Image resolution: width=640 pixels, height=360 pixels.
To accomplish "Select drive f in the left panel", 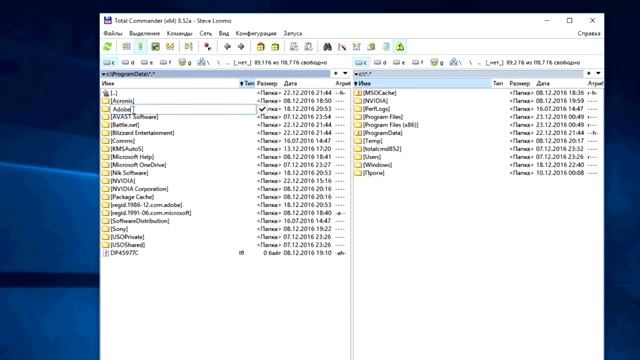I will (165, 62).
